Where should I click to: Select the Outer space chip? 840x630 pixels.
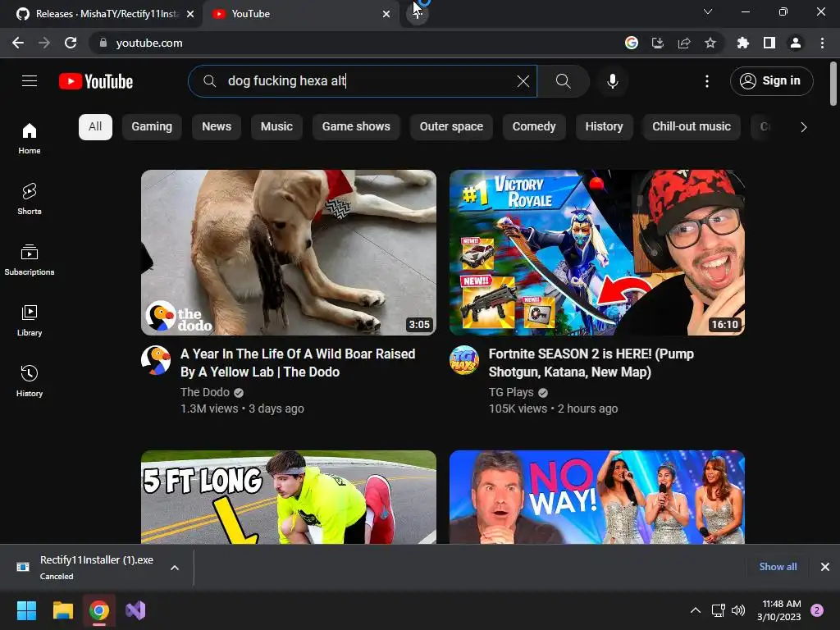451,127
